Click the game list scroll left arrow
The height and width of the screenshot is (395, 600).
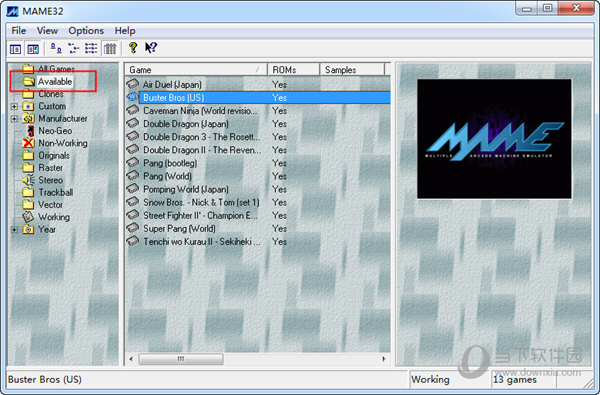[131, 359]
